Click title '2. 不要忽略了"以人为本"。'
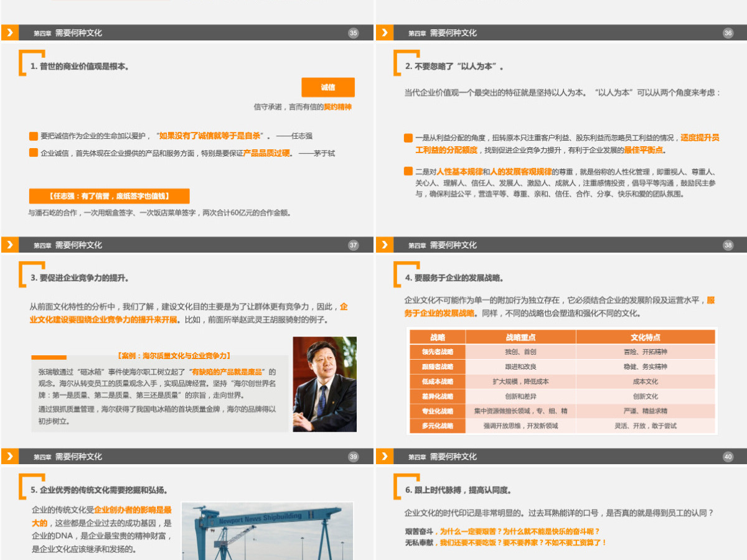This screenshot has width=747, height=560. pyautogui.click(x=454, y=67)
